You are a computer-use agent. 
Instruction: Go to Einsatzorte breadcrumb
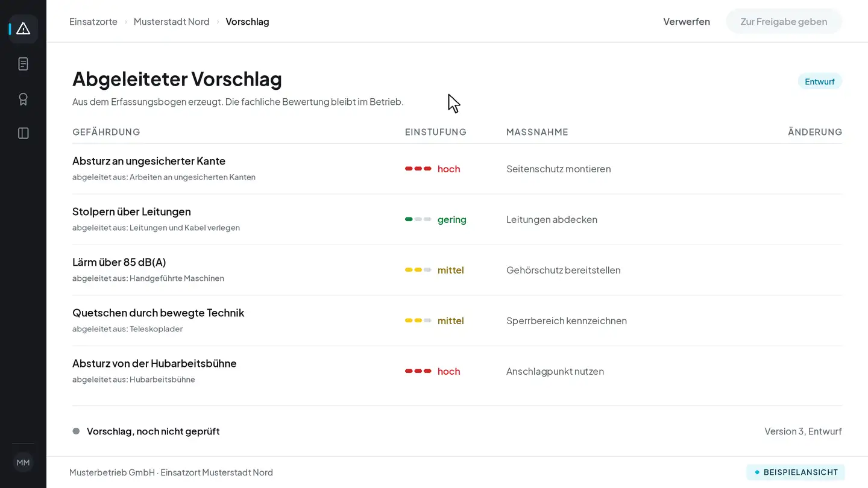point(93,22)
